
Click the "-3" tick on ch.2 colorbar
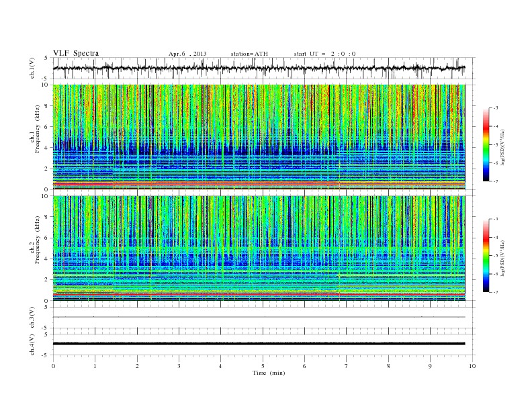click(495, 219)
